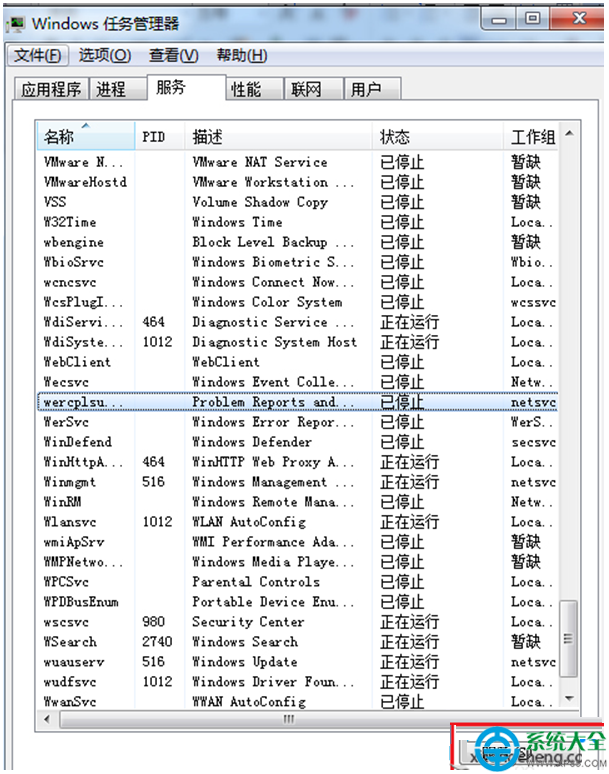The height and width of the screenshot is (774, 609).
Task: Select the VSS service row
Action: (x=298, y=202)
